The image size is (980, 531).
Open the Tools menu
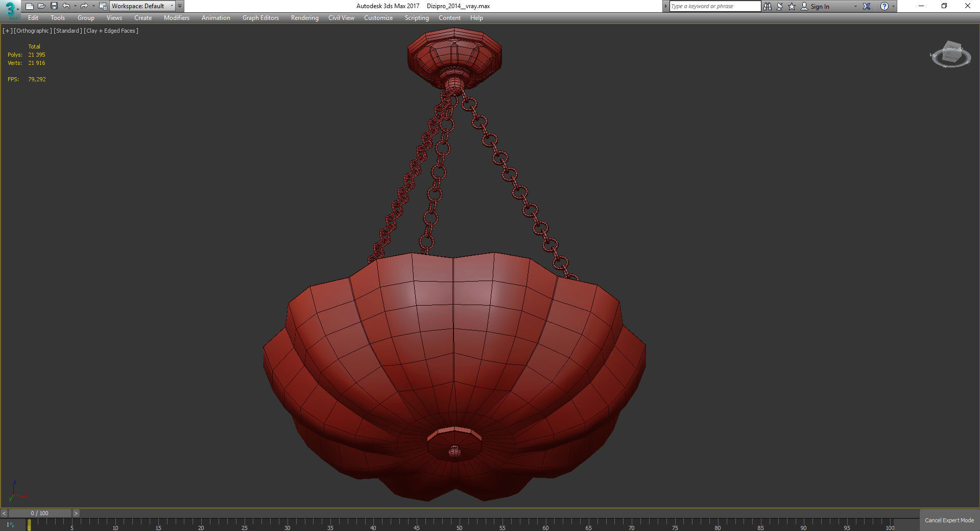58,18
